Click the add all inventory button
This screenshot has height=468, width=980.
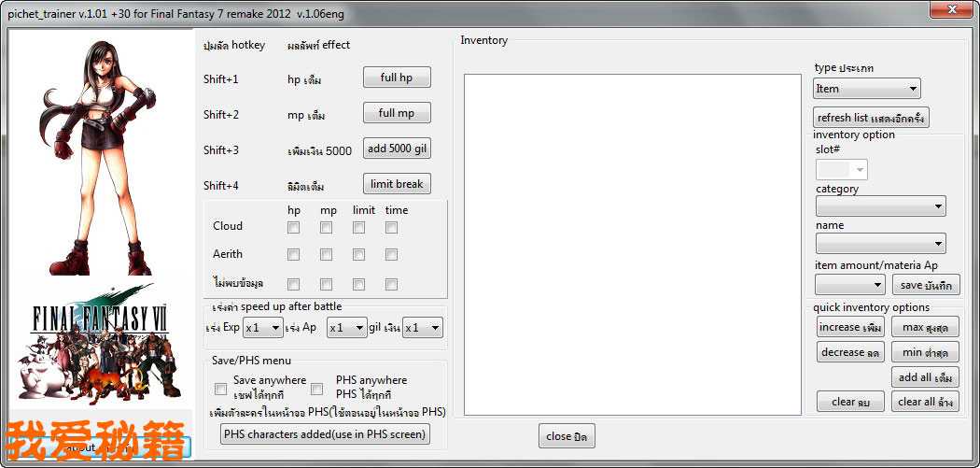[x=924, y=377]
